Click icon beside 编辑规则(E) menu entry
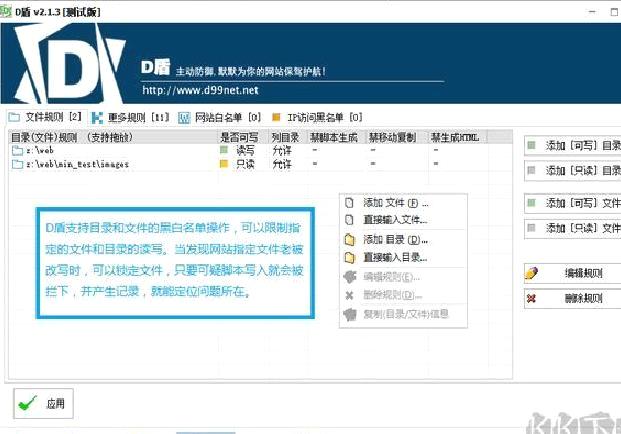621x434 pixels. click(350, 277)
